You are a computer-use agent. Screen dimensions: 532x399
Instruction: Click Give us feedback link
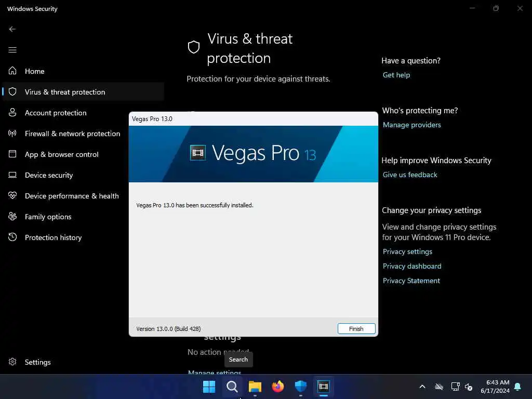[x=410, y=175]
